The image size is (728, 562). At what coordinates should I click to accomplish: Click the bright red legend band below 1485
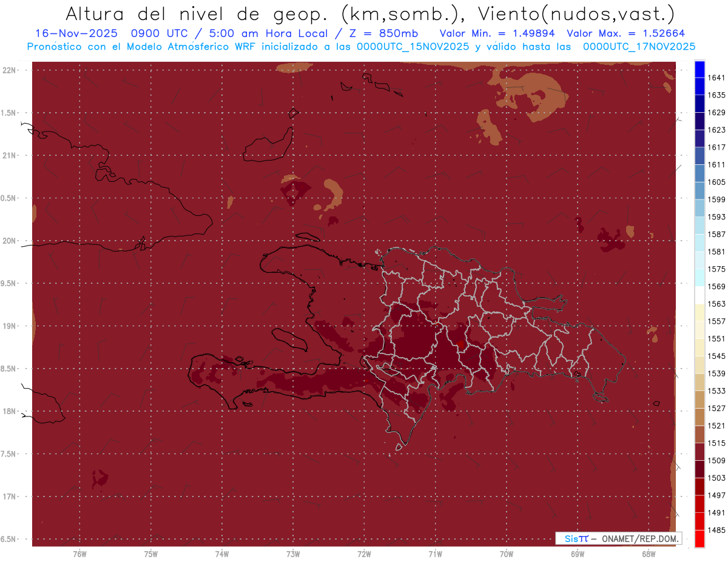point(699,538)
